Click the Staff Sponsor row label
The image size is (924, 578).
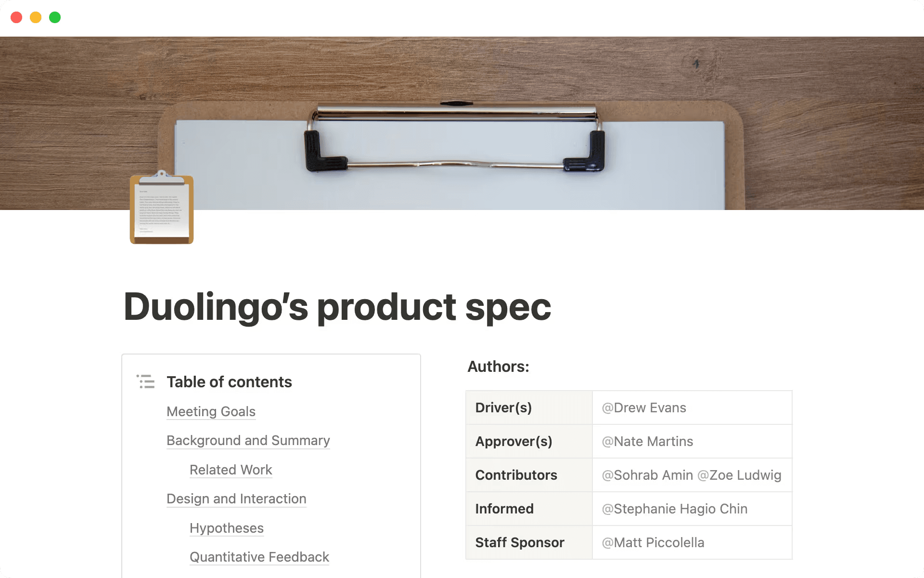[x=519, y=542]
